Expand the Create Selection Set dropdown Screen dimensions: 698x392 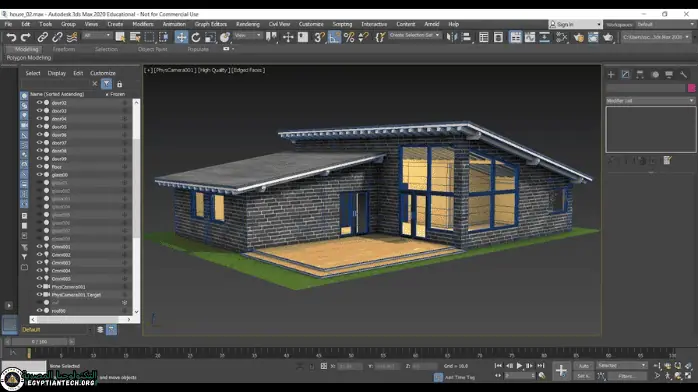[x=414, y=36]
